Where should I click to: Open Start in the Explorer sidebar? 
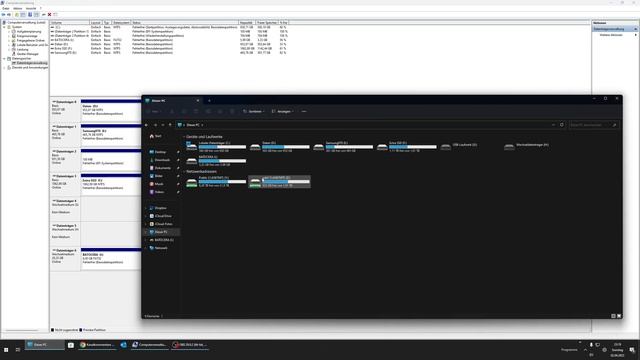point(155,136)
